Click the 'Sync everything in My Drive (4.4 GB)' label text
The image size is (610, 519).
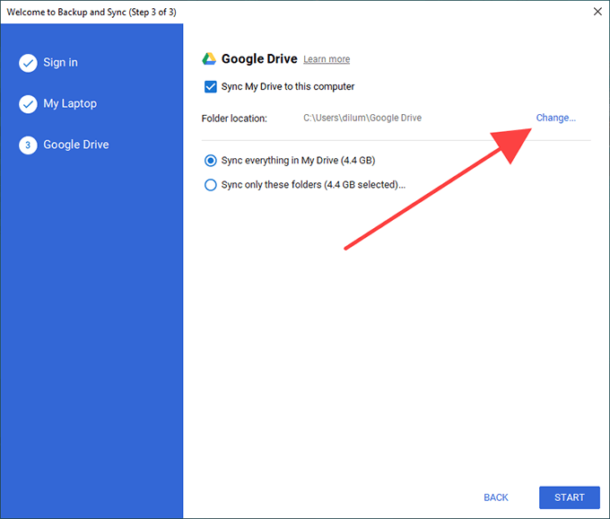point(298,160)
